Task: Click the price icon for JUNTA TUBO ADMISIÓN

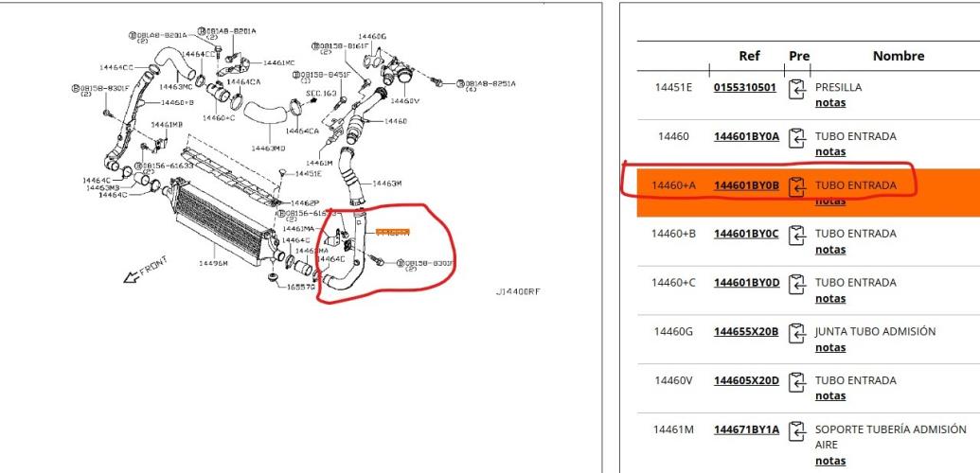Action: 797,332
